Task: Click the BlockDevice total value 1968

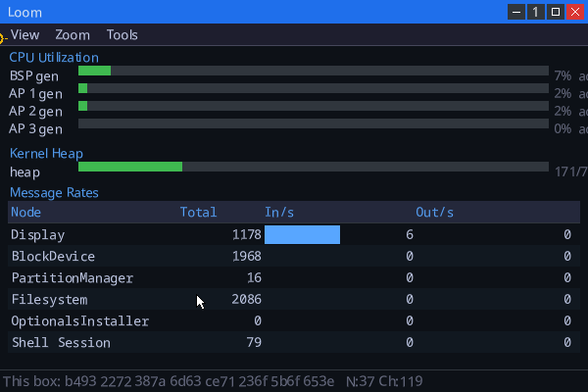Action: 246,256
